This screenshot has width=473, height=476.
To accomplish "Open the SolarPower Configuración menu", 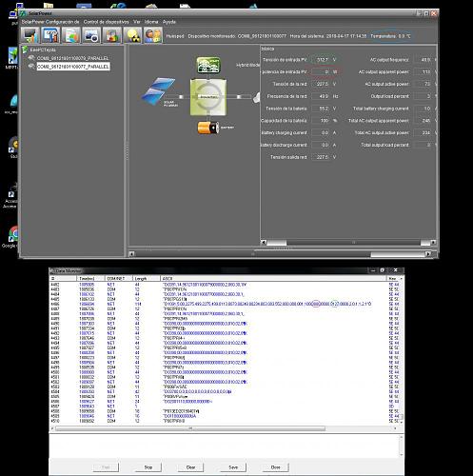I will pyautogui.click(x=49, y=22).
